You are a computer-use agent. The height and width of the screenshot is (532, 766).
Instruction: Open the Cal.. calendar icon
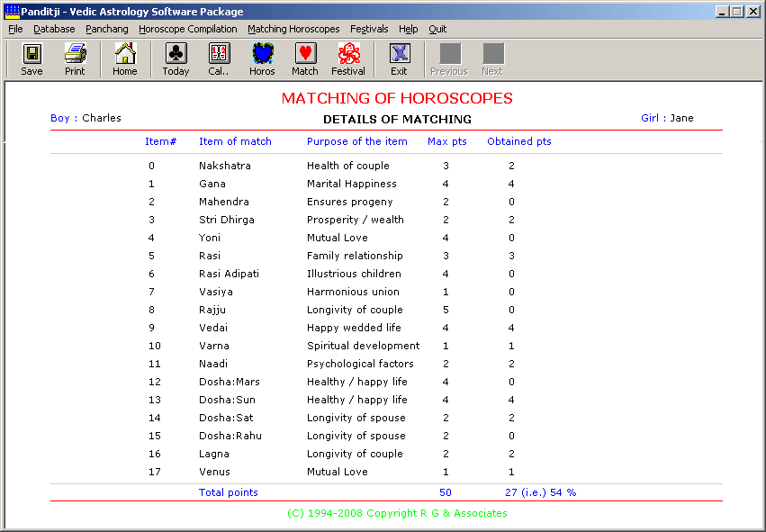[x=219, y=54]
